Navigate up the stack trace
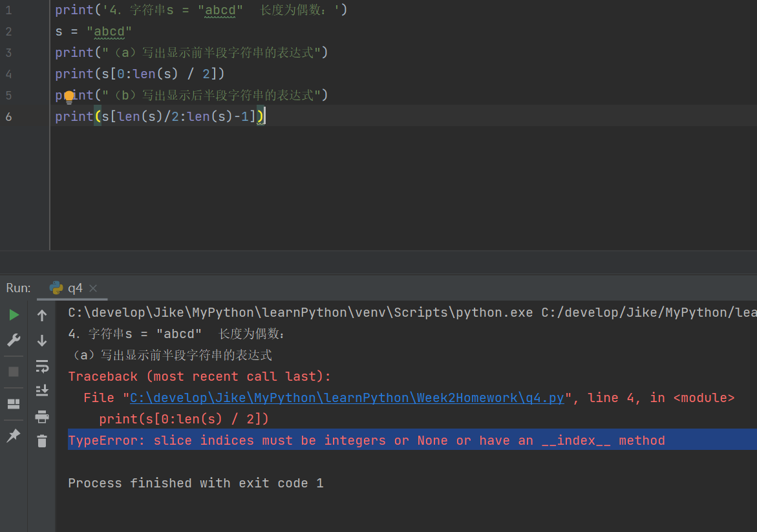Screen dimensions: 757x532 [42, 315]
